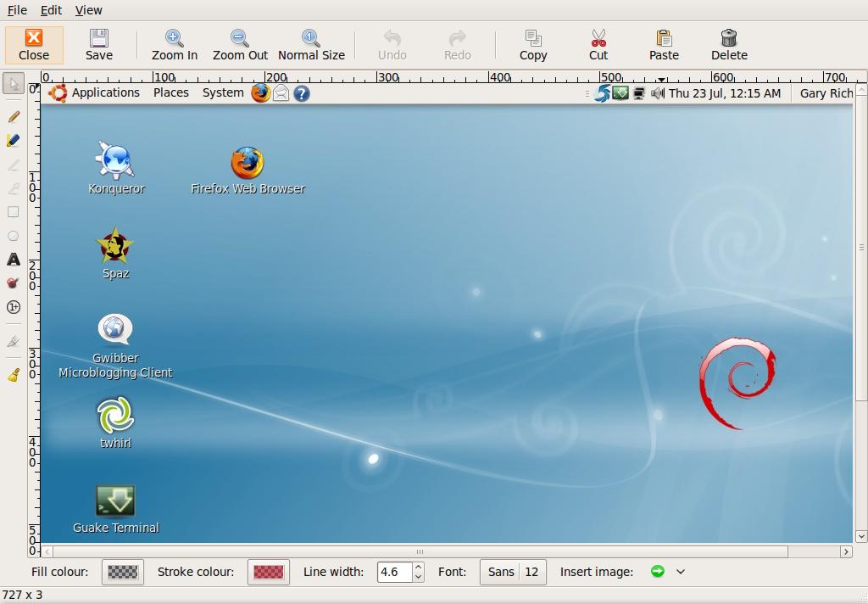The height and width of the screenshot is (604, 868).
Task: Click horizontal scrollbar left arrow
Action: click(x=47, y=551)
